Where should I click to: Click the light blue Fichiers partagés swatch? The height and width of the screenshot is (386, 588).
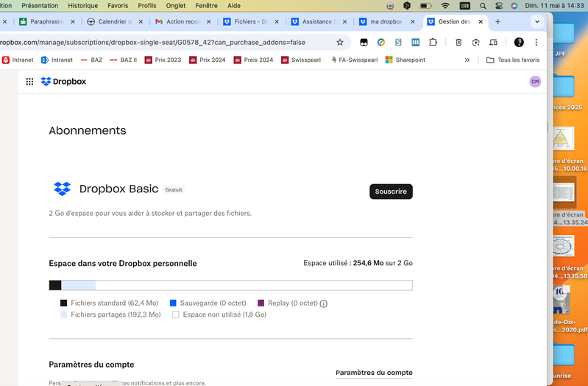point(64,315)
